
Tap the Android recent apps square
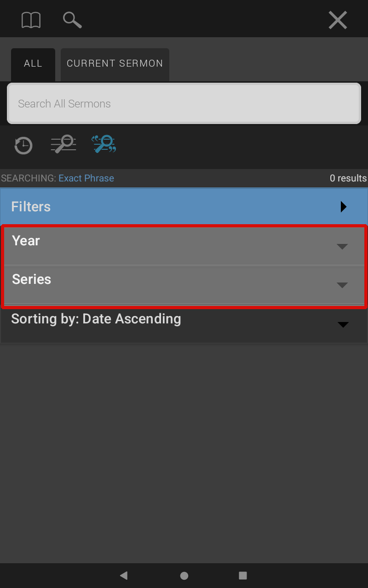click(243, 575)
